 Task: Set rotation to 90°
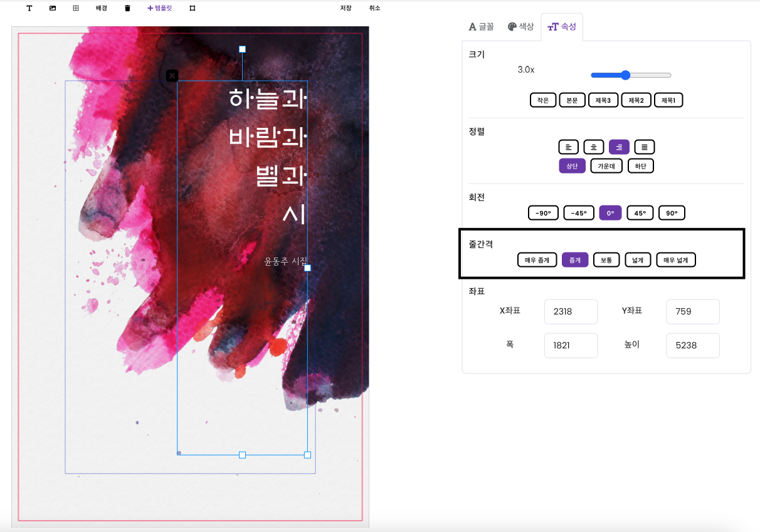pos(672,213)
